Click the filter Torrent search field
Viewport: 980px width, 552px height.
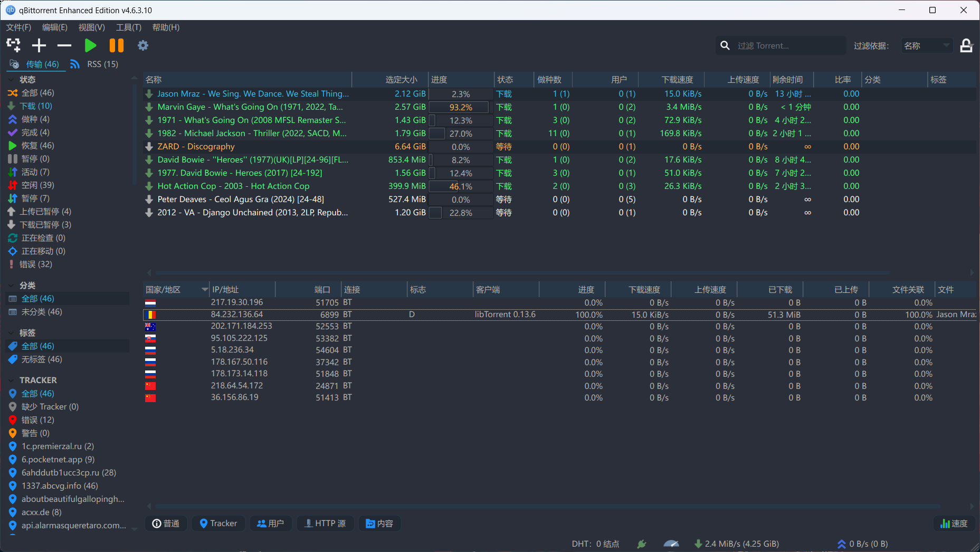[x=788, y=46]
